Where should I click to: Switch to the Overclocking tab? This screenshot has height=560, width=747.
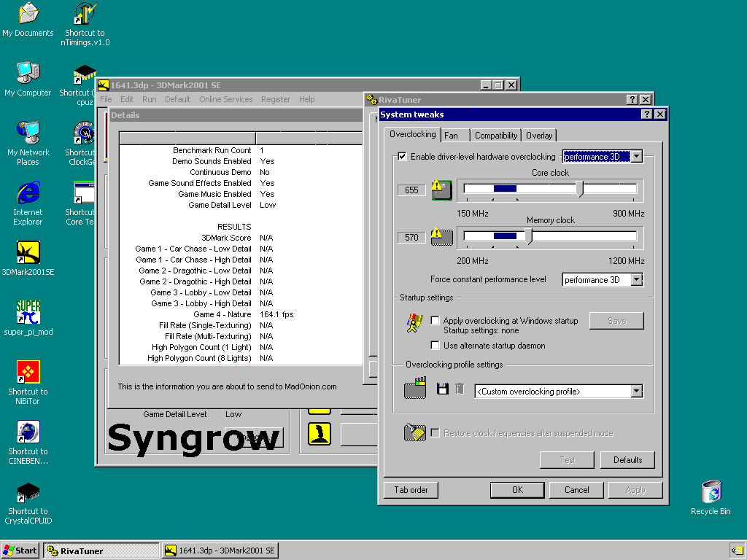413,134
